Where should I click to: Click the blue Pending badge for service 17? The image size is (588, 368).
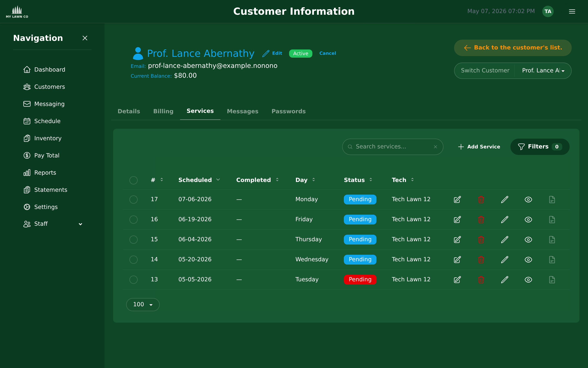pyautogui.click(x=360, y=200)
